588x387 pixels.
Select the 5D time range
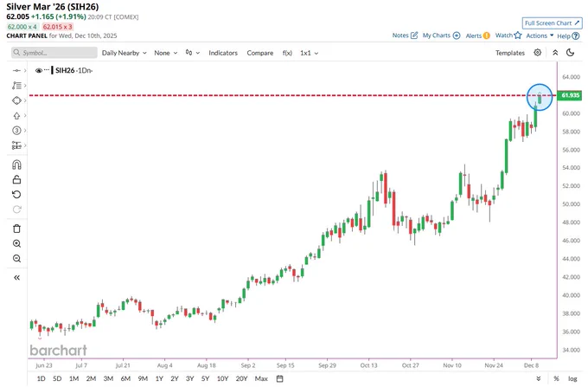(57, 378)
